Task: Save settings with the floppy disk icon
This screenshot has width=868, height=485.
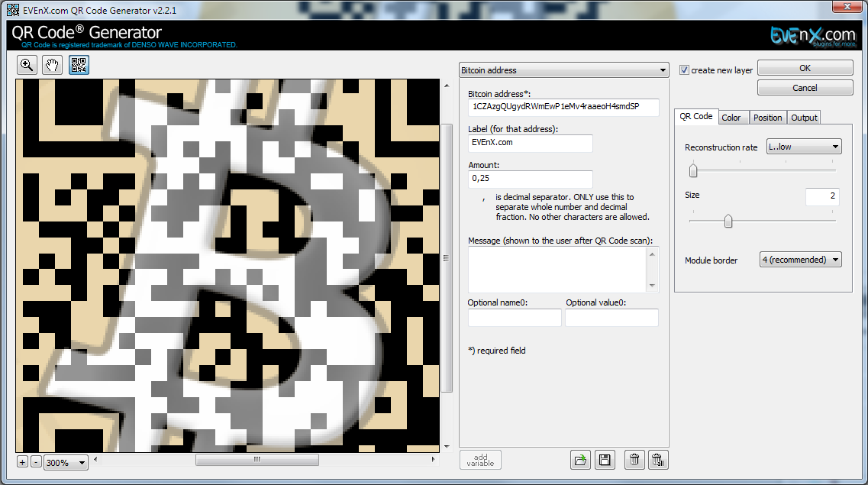Action: pyautogui.click(x=605, y=460)
